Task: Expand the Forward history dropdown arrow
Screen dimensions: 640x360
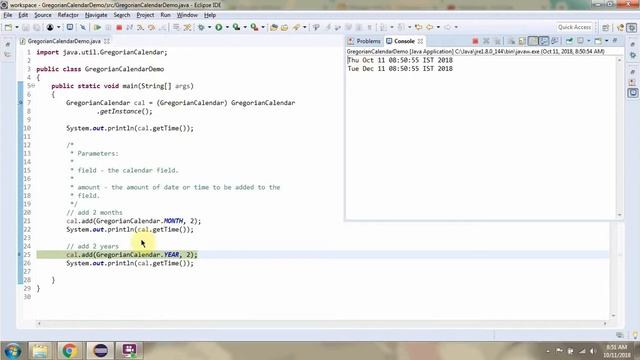Action: [456, 27]
